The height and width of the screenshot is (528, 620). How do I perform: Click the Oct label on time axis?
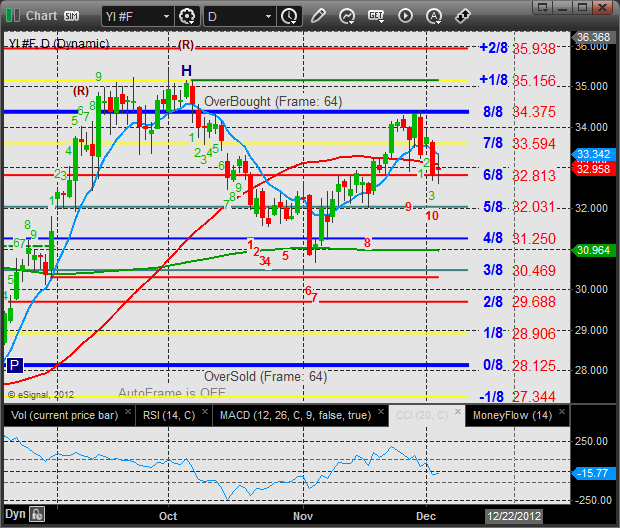click(x=168, y=516)
